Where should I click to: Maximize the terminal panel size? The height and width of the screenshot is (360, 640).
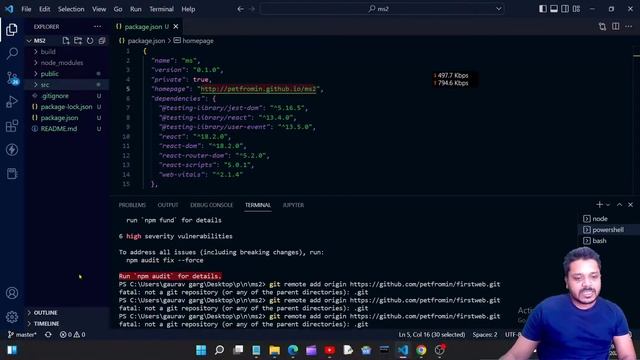point(619,204)
